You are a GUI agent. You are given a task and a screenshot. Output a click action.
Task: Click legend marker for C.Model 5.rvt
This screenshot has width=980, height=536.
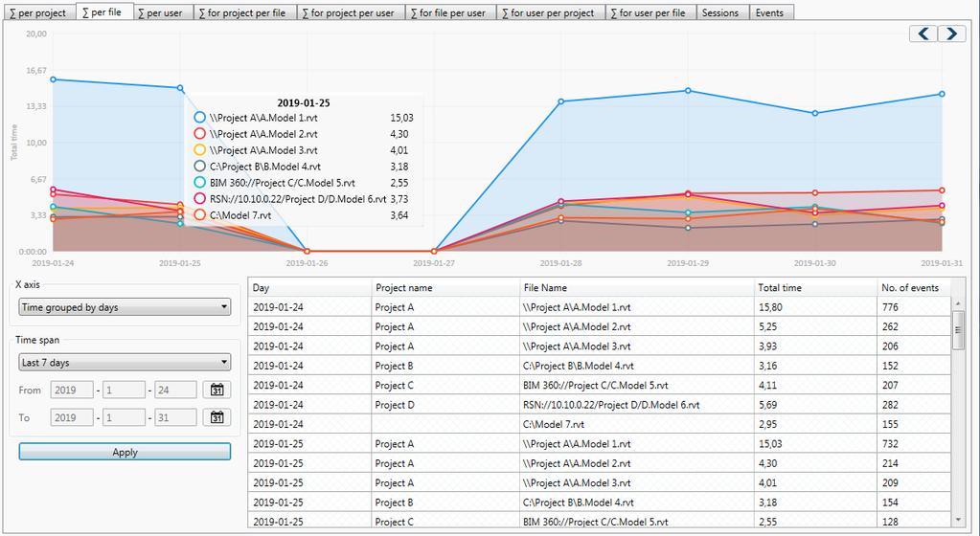199,182
